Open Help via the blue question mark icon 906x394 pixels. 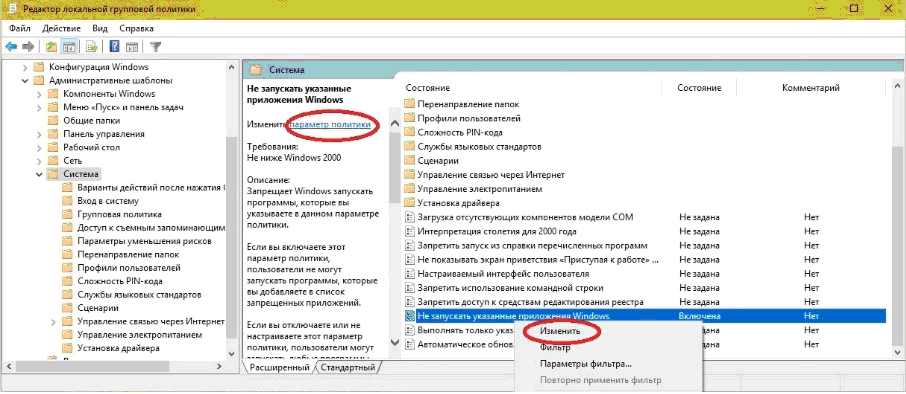[114, 47]
